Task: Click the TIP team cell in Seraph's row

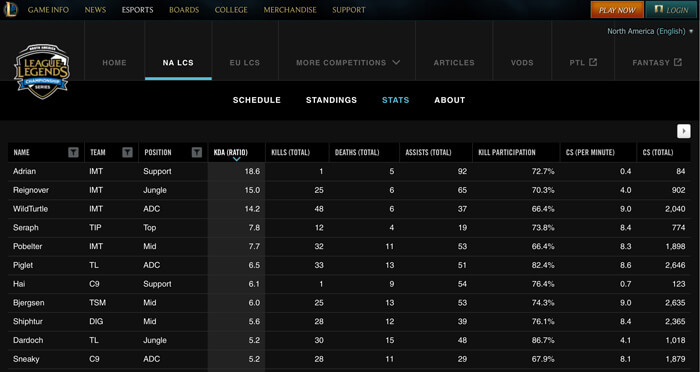Action: (x=95, y=227)
